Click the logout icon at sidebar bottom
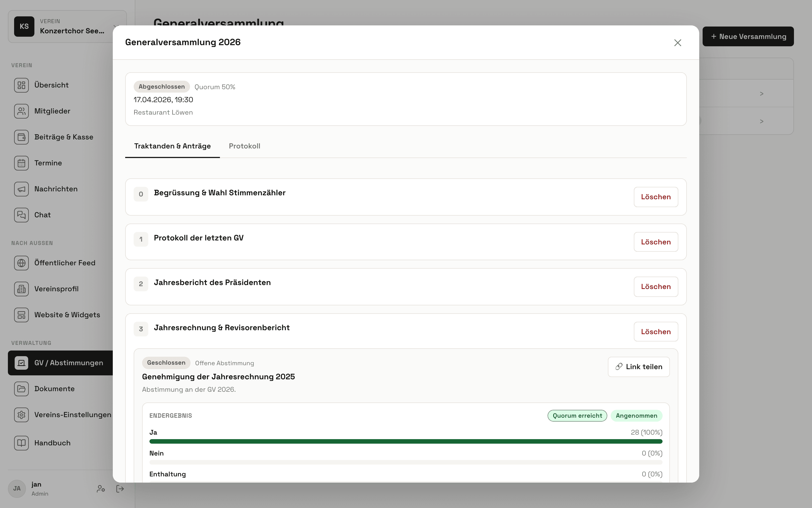Image resolution: width=812 pixels, height=508 pixels. [120, 489]
